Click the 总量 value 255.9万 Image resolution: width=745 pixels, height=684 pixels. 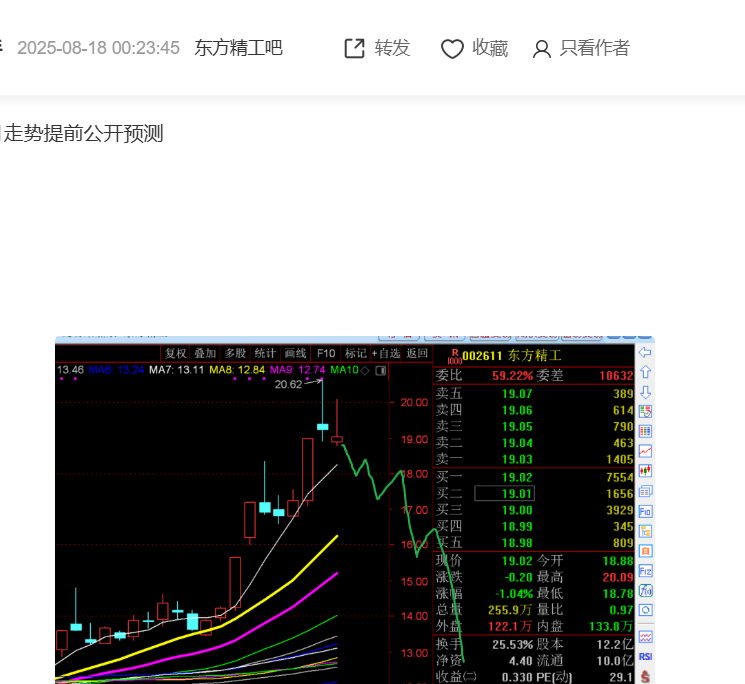tap(510, 610)
